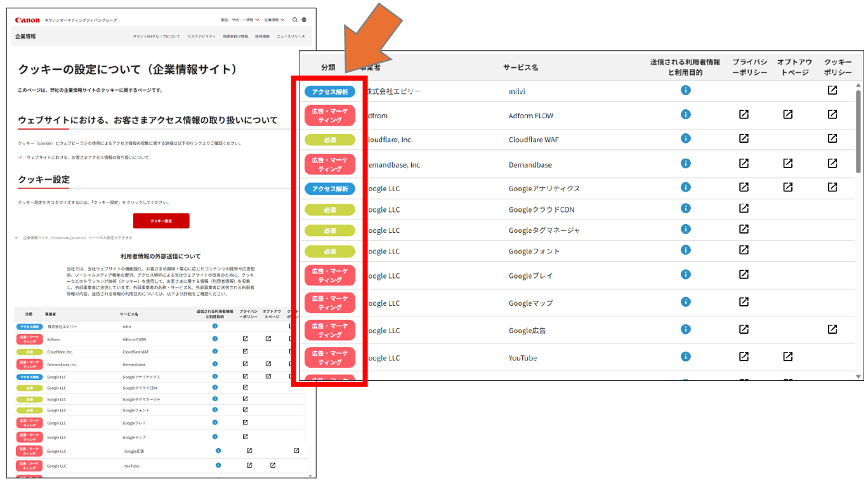This screenshot has height=481, width=868.
Task: Expand 製品・サポート情報 dropdown in header
Action: [x=240, y=20]
